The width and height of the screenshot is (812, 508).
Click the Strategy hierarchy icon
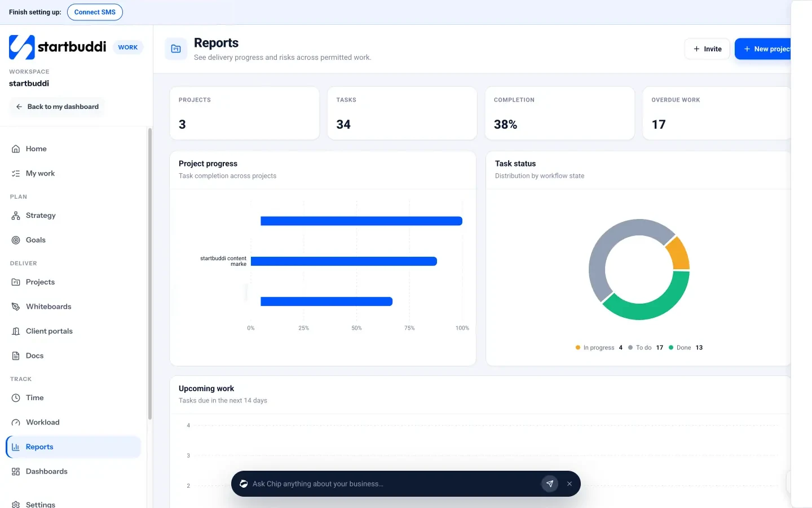(x=16, y=216)
